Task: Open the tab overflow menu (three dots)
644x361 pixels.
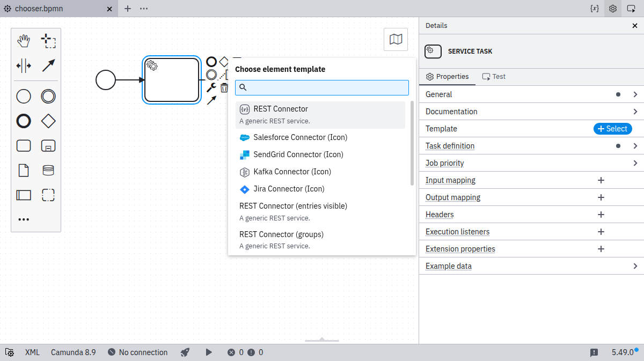Action: tap(144, 9)
